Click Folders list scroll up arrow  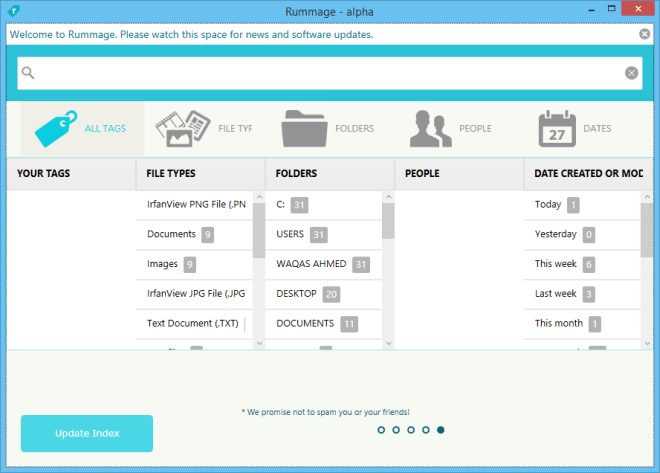coord(389,197)
